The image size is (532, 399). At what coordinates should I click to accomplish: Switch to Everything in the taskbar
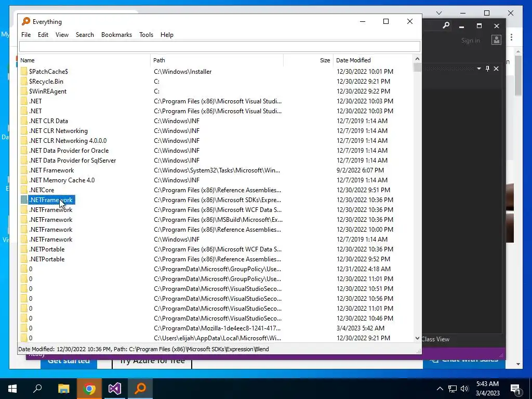(140, 389)
